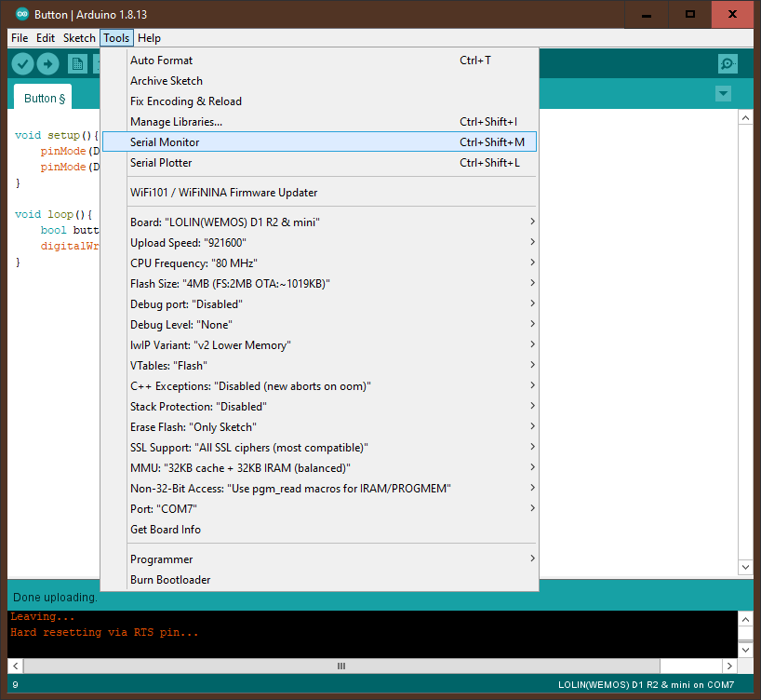This screenshot has width=761, height=700.
Task: Click the horizontal scrollbar thumb
Action: click(x=341, y=666)
